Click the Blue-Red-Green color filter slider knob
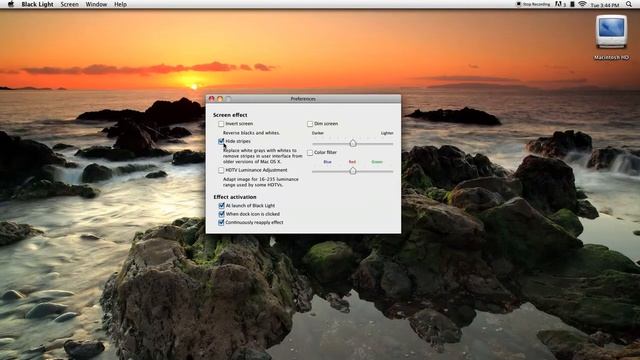Screen dimensions: 640x360 click(353, 171)
